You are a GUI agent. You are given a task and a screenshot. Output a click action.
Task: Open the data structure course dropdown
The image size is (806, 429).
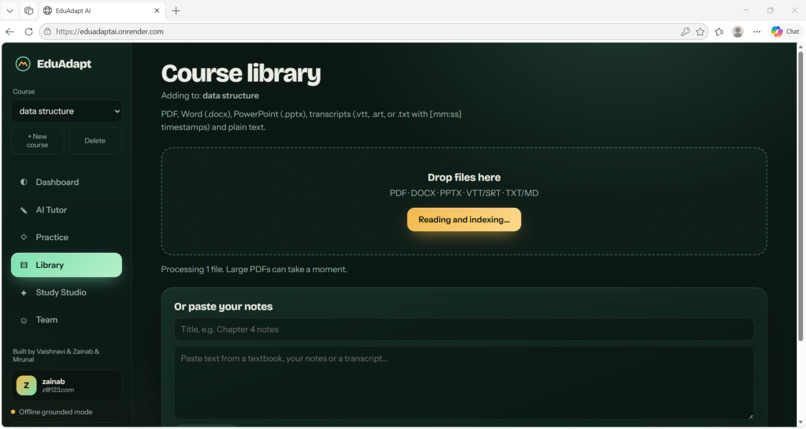66,111
